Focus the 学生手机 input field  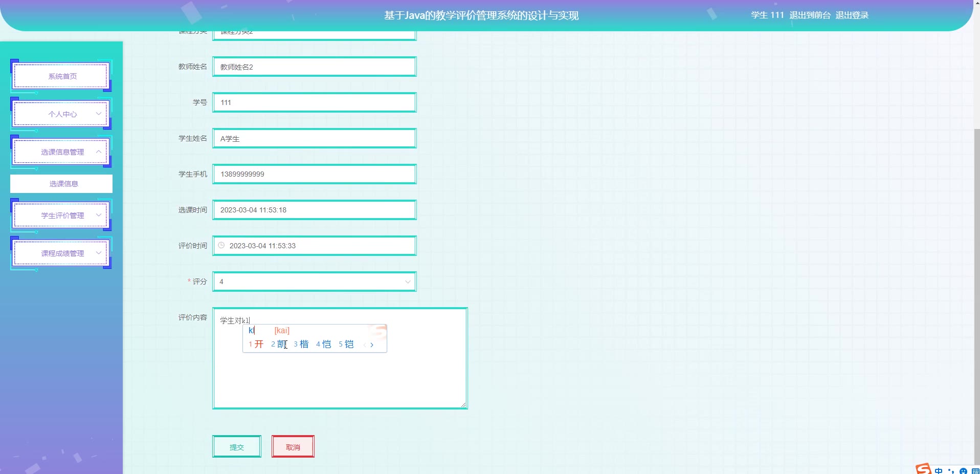click(x=315, y=174)
